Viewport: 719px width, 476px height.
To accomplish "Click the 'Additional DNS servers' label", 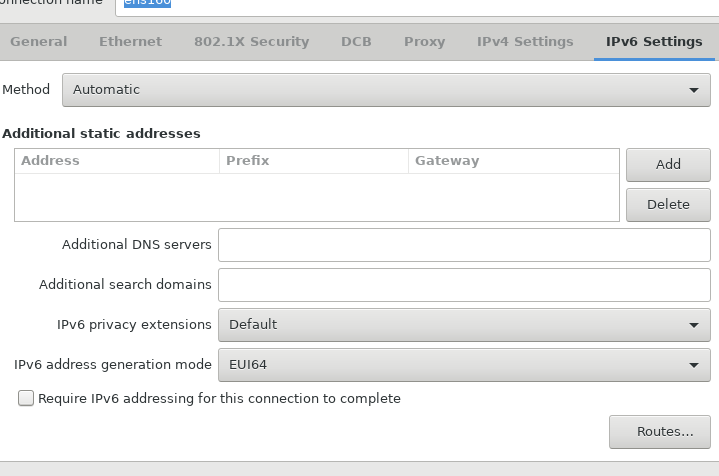I will pos(137,244).
